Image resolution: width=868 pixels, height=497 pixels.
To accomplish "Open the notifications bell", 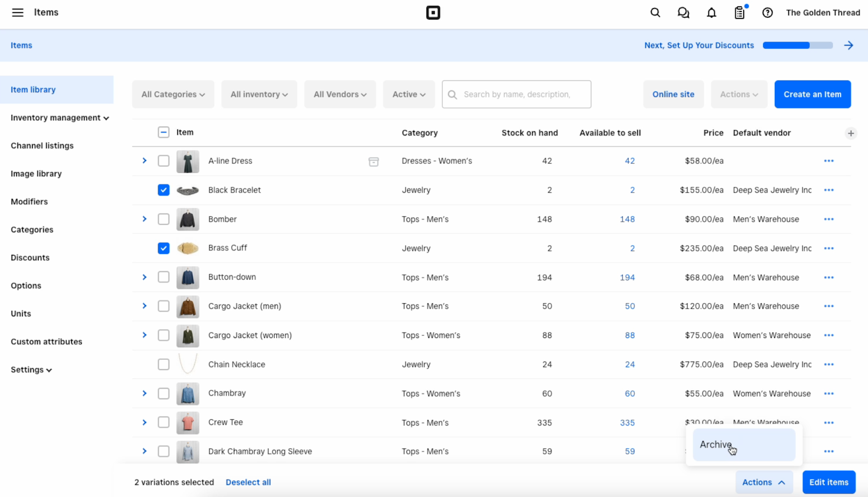I will (x=712, y=13).
